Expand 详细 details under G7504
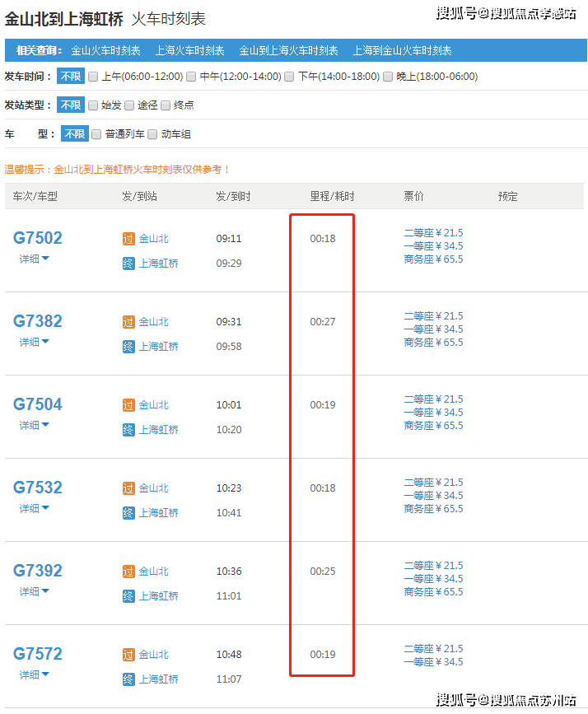This screenshot has width=588, height=714. (35, 425)
